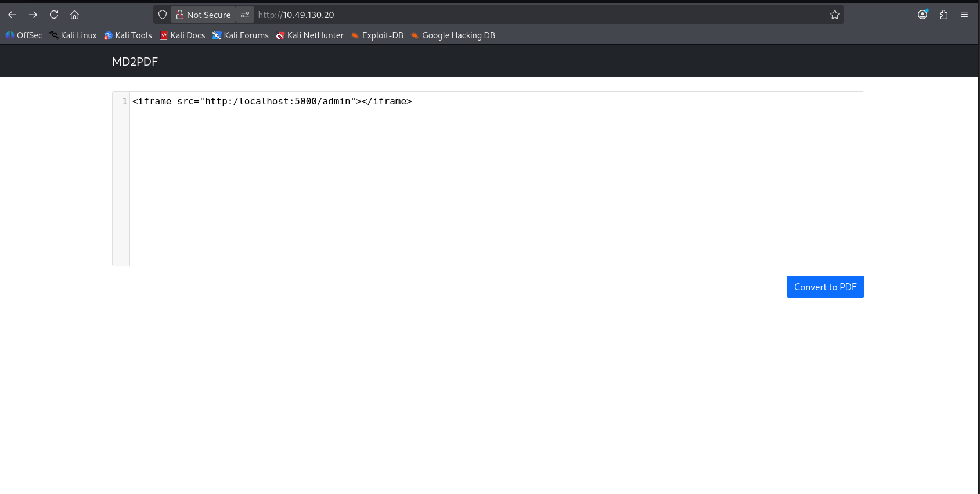Go forward to the next page
This screenshot has width=980, height=494.
tap(33, 15)
